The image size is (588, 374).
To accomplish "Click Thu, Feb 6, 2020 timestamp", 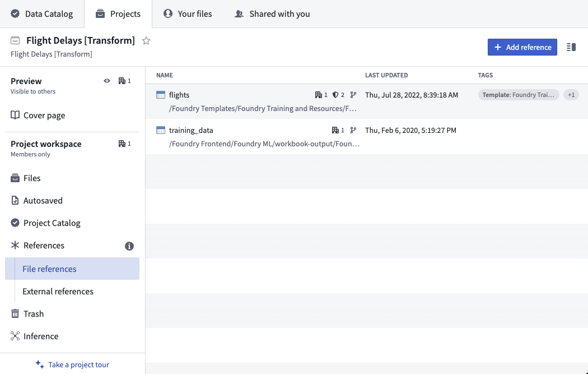I will [410, 130].
